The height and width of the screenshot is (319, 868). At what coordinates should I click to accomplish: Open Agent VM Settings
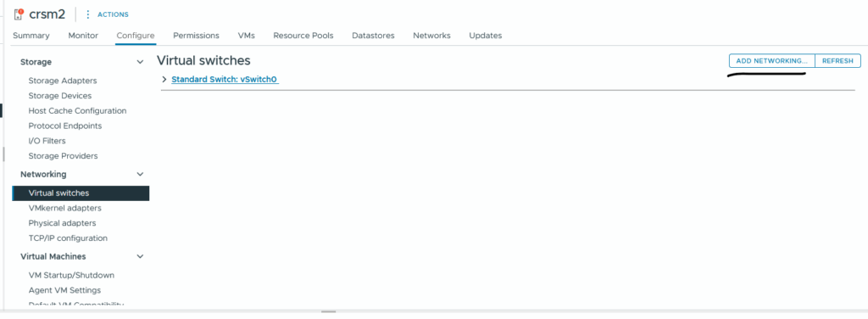(64, 290)
